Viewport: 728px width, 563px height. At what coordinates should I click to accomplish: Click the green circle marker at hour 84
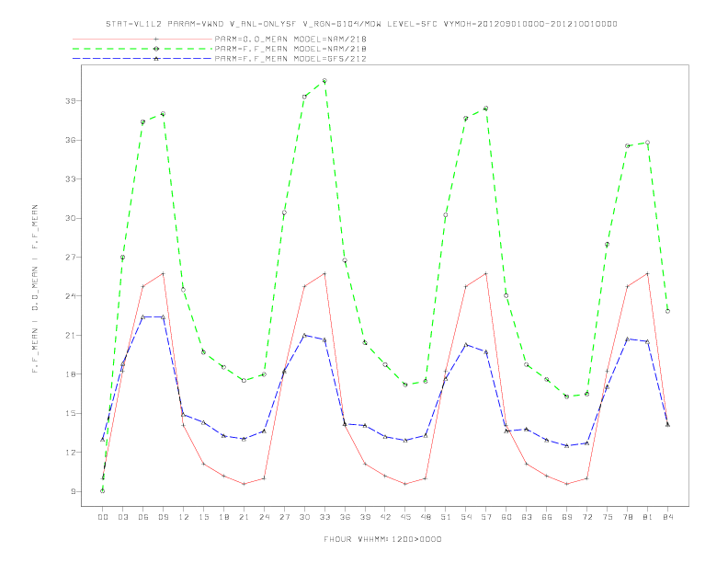(x=667, y=311)
